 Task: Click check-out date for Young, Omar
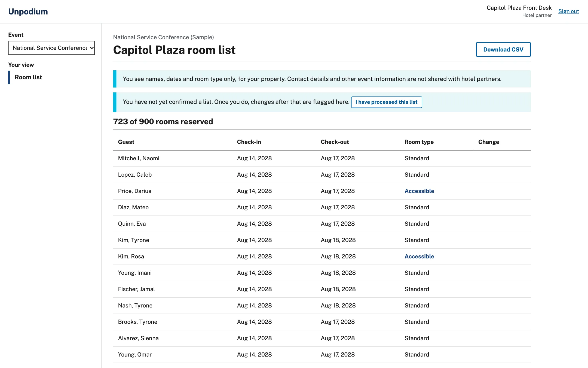point(338,355)
